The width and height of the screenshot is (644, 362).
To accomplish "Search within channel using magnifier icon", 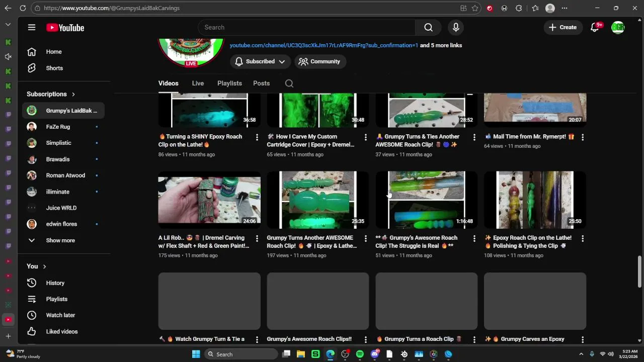I will (x=289, y=83).
